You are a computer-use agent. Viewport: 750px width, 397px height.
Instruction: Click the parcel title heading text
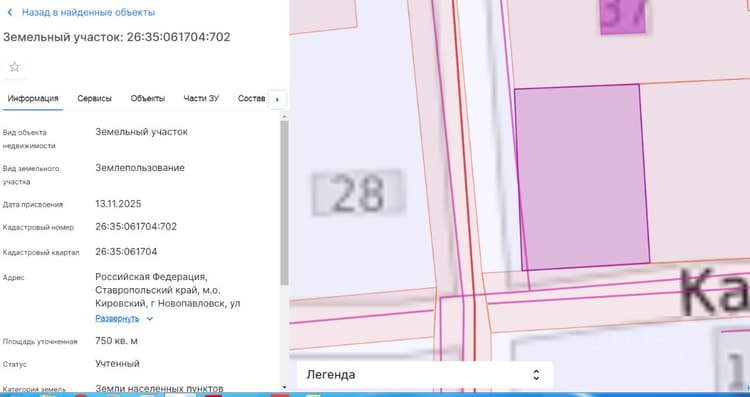click(117, 37)
